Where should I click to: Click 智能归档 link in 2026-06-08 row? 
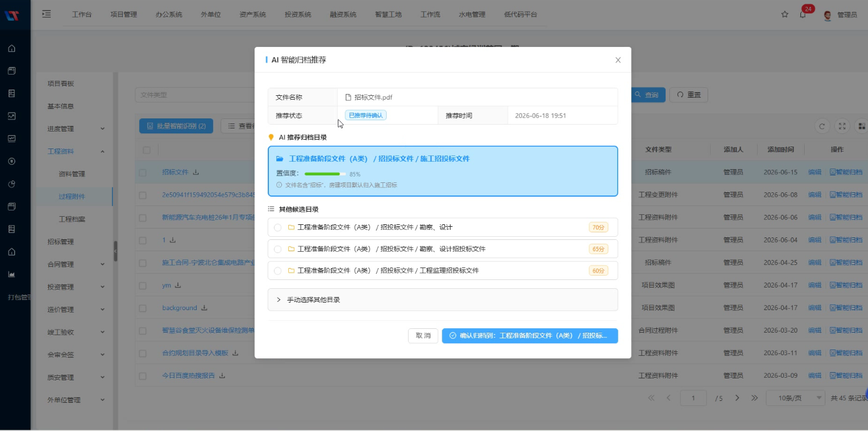(846, 195)
